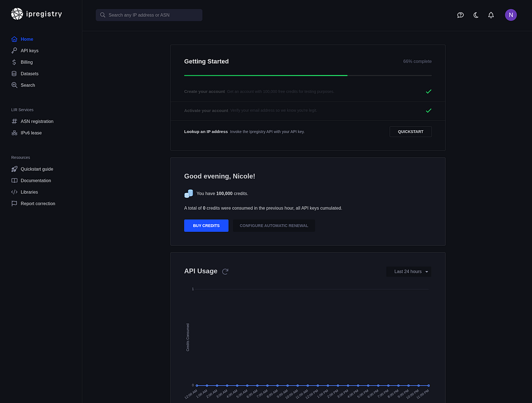This screenshot has height=403, width=532.
Task: Refresh the API Usage chart
Action: 225,272
